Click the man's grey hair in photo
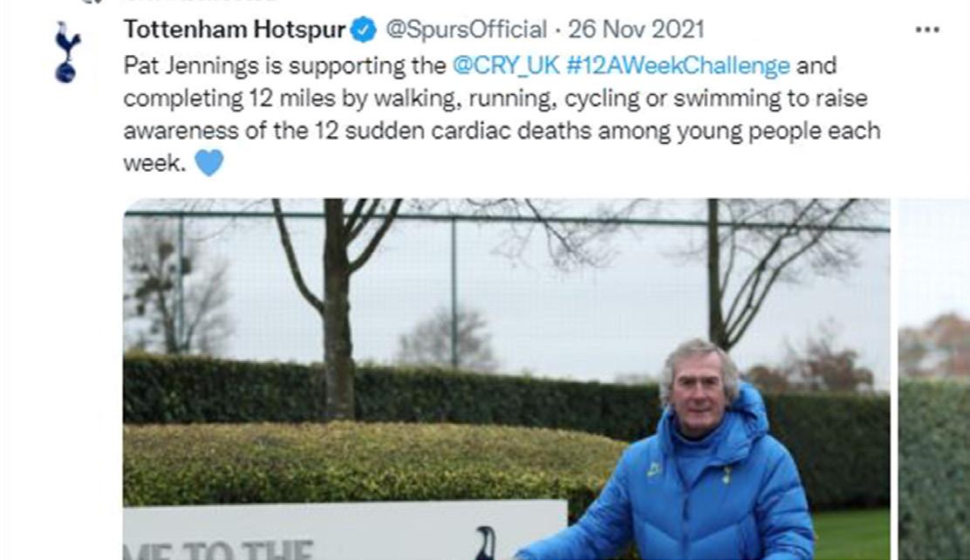Image resolution: width=970 pixels, height=560 pixels. (x=697, y=354)
